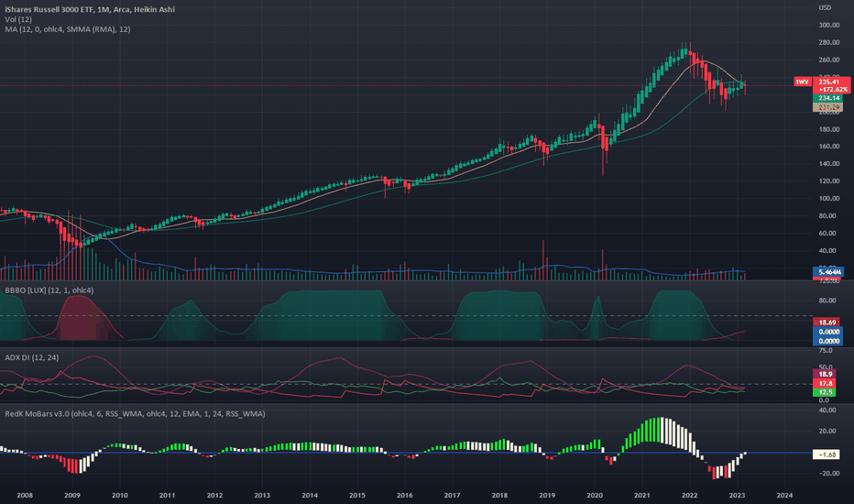This screenshot has width=854, height=504.
Task: Click the 2024 time axis label
Action: (785, 495)
